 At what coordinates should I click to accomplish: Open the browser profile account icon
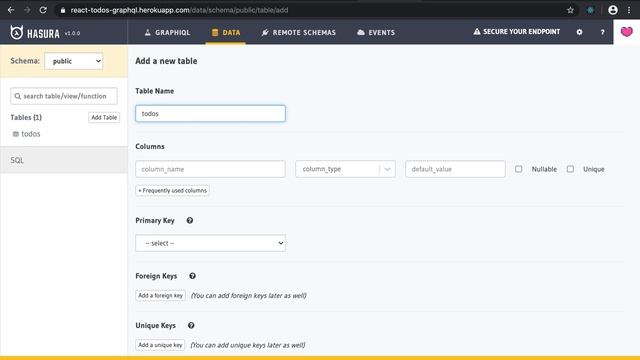click(x=613, y=10)
